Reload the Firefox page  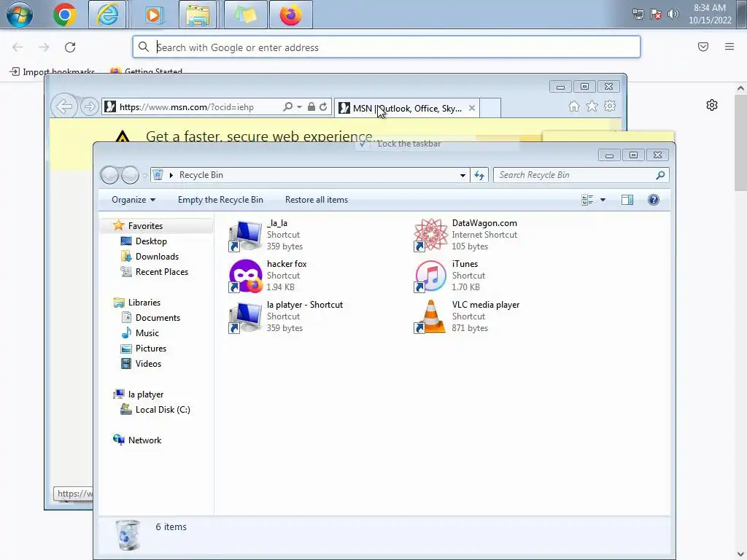coord(70,47)
